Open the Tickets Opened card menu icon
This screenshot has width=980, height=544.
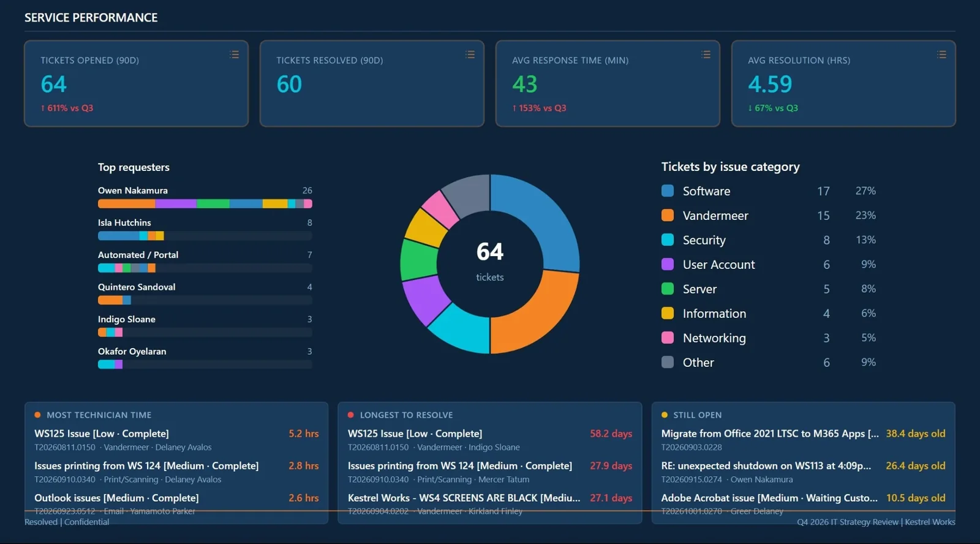coord(235,55)
